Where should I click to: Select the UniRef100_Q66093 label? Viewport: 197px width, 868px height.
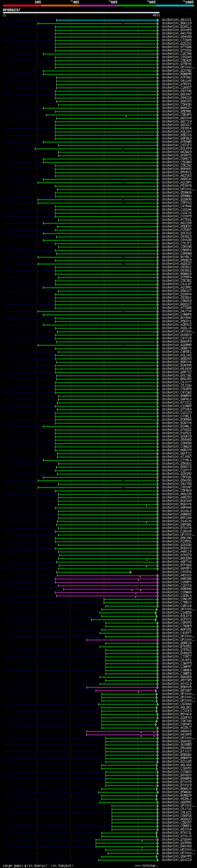point(176,101)
